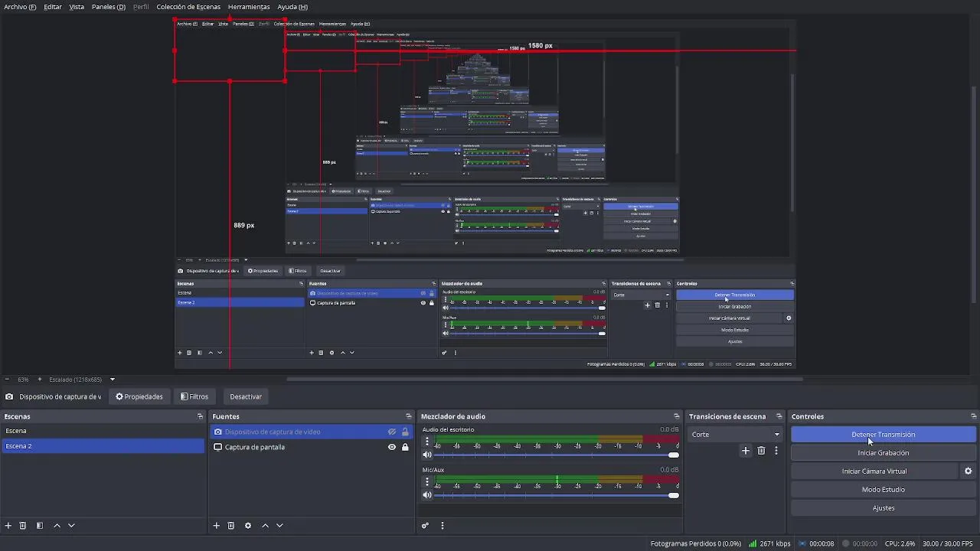The width and height of the screenshot is (980, 551).
Task: Zoom in preview with plus icon
Action: 40,380
